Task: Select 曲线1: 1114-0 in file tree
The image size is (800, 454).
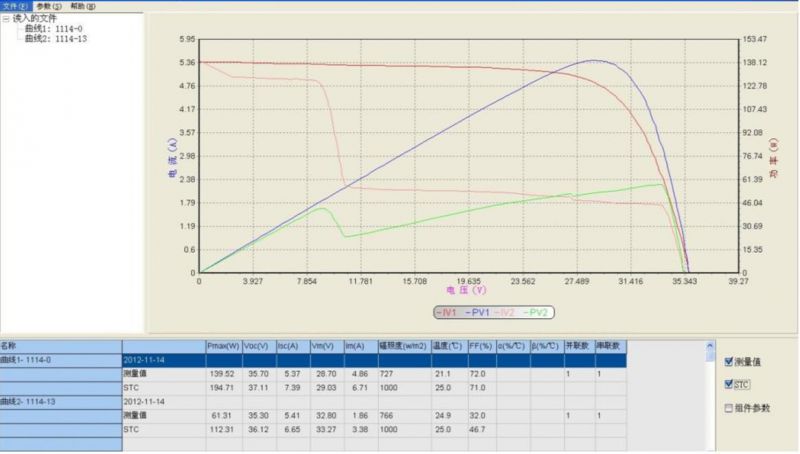Action: [54, 29]
